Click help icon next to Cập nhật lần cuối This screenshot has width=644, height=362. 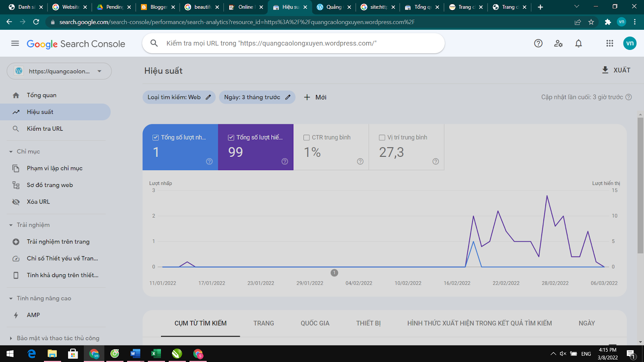point(629,97)
